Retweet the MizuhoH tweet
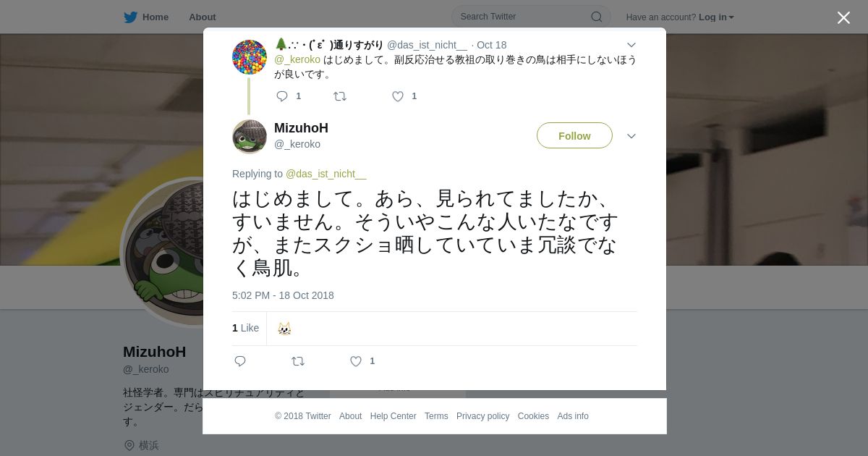The width and height of the screenshot is (868, 456). click(x=298, y=361)
